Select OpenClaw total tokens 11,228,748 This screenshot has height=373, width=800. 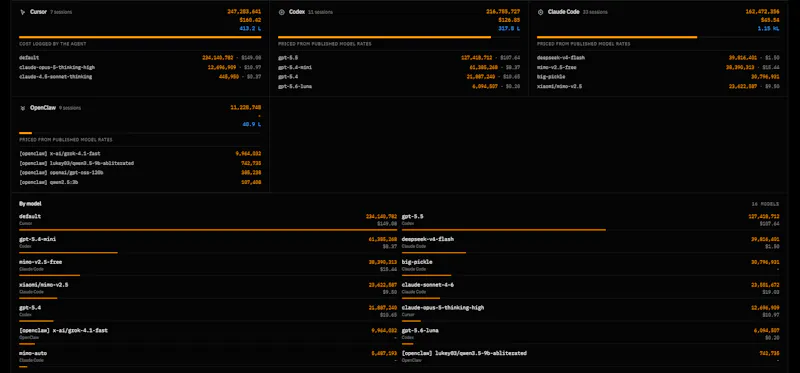(246, 107)
